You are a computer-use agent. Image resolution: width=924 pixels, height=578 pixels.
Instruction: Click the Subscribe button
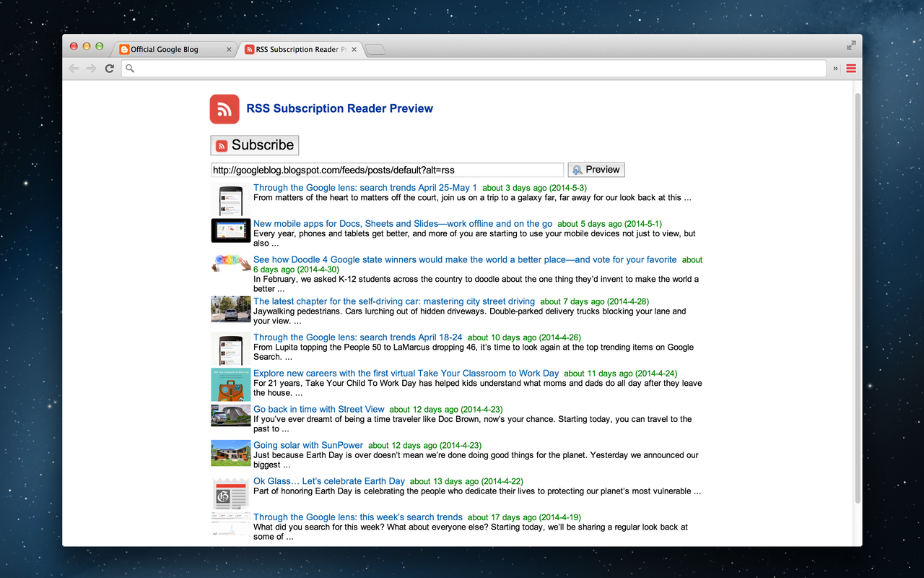(254, 145)
